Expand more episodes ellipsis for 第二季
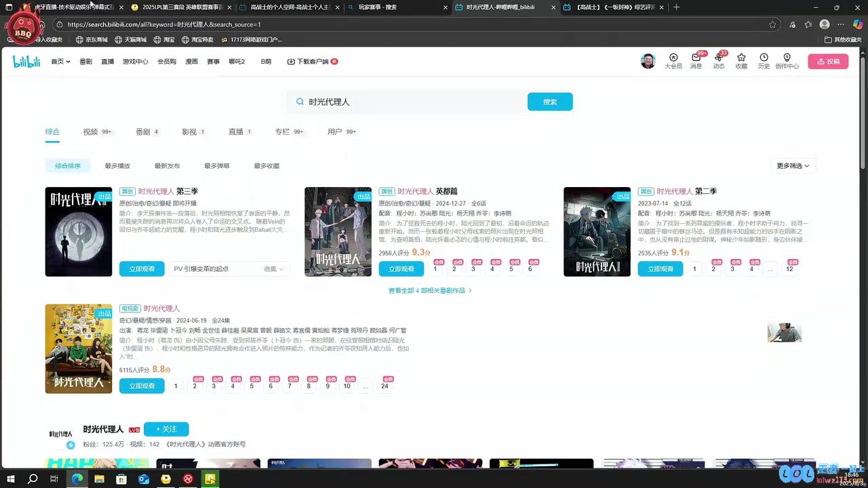868x488 pixels. 770,269
